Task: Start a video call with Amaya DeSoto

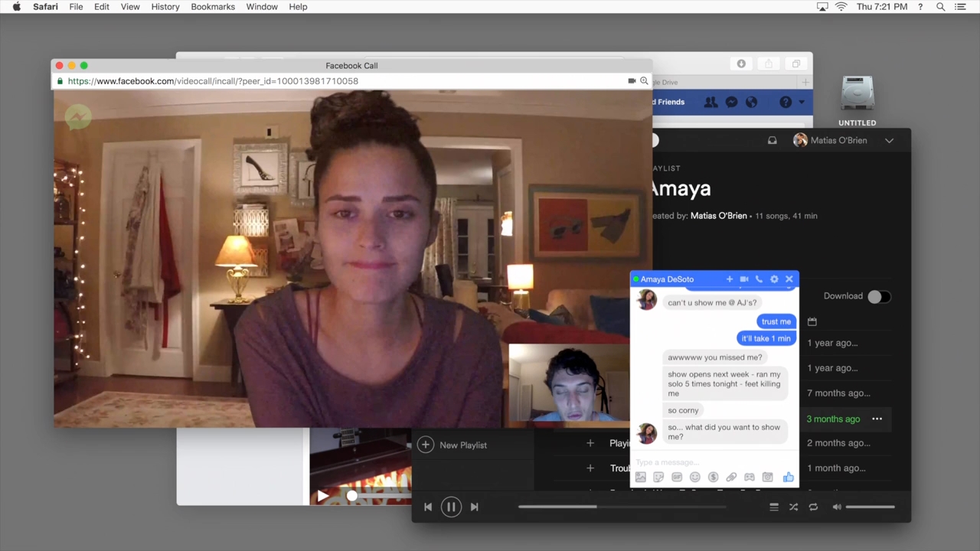Action: (743, 279)
